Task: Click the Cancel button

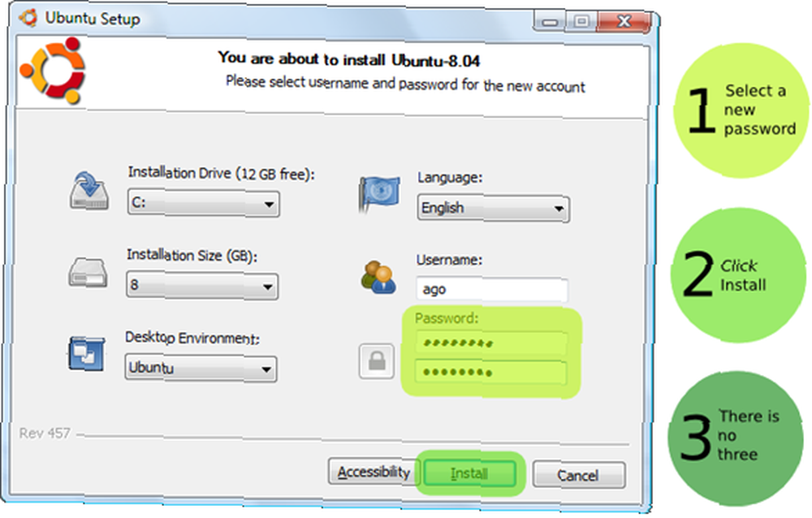Action: pyautogui.click(x=579, y=475)
